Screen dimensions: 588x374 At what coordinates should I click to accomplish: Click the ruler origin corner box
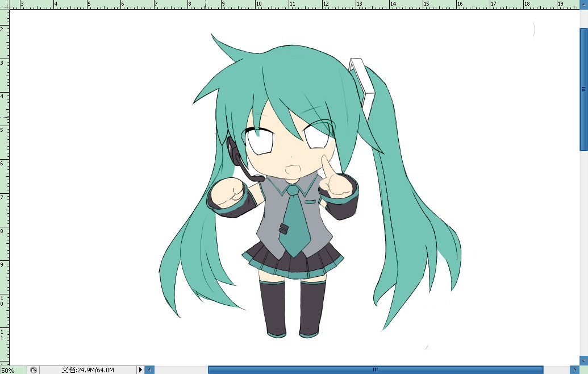(4, 4)
